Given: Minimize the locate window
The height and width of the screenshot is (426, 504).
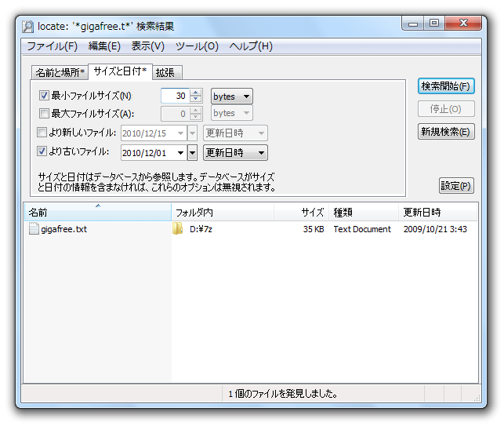Looking at the screenshot, I should (x=413, y=24).
